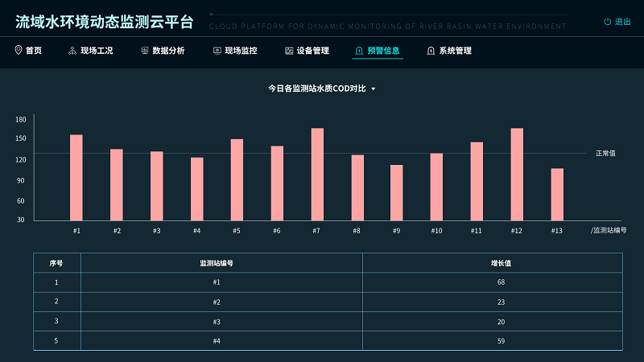Click the bar for station #8

click(357, 188)
